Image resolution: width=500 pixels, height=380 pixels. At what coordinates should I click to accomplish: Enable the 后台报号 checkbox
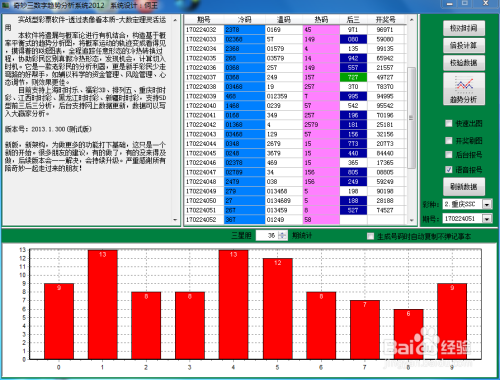pyautogui.click(x=449, y=154)
